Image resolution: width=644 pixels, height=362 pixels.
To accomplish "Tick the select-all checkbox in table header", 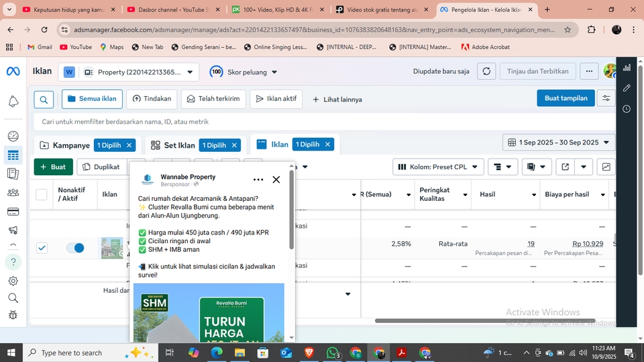I will (42, 195).
